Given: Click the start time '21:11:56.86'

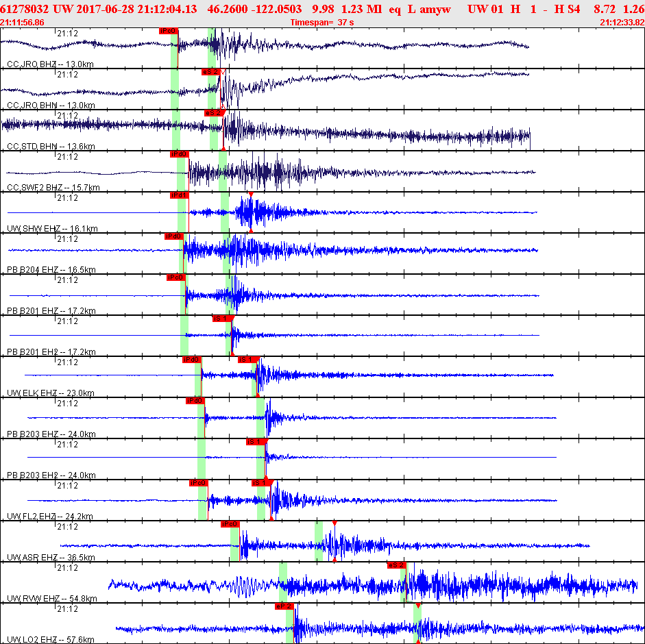Looking at the screenshot, I should [x=22, y=23].
